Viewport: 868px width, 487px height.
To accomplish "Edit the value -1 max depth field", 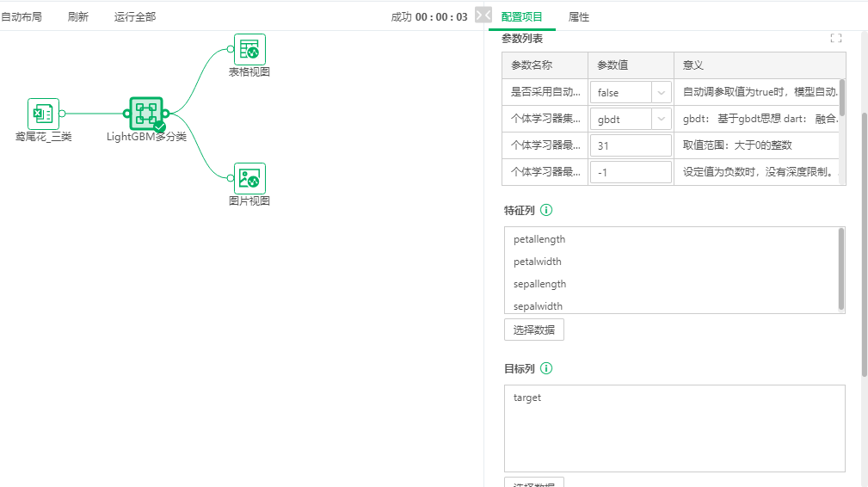I will click(631, 172).
